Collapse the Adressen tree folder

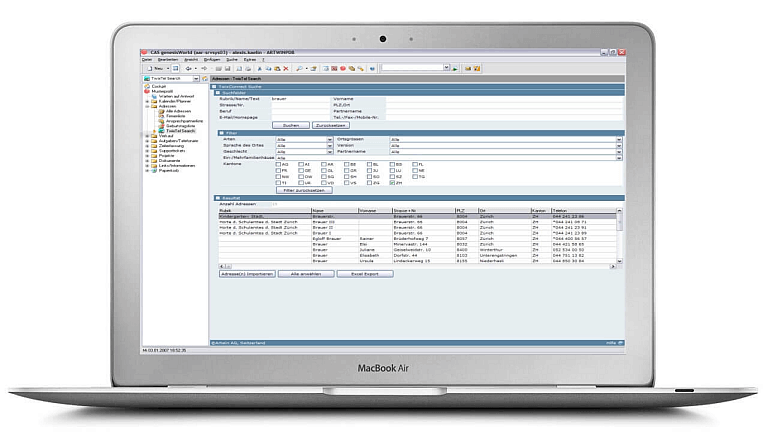click(147, 106)
